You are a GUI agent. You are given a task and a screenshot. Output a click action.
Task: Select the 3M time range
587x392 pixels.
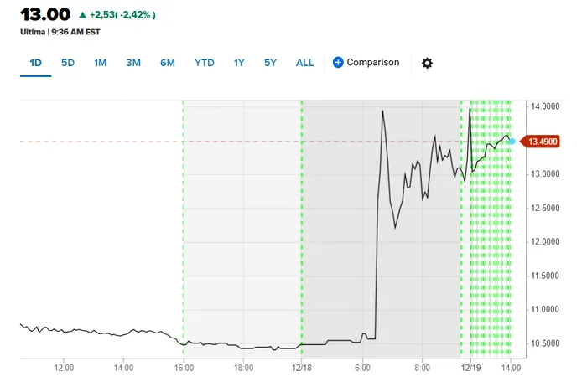coord(133,63)
